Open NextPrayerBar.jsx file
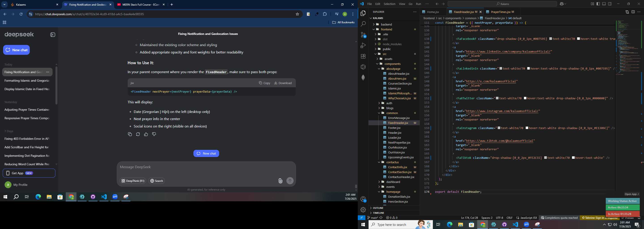 [x=399, y=142]
